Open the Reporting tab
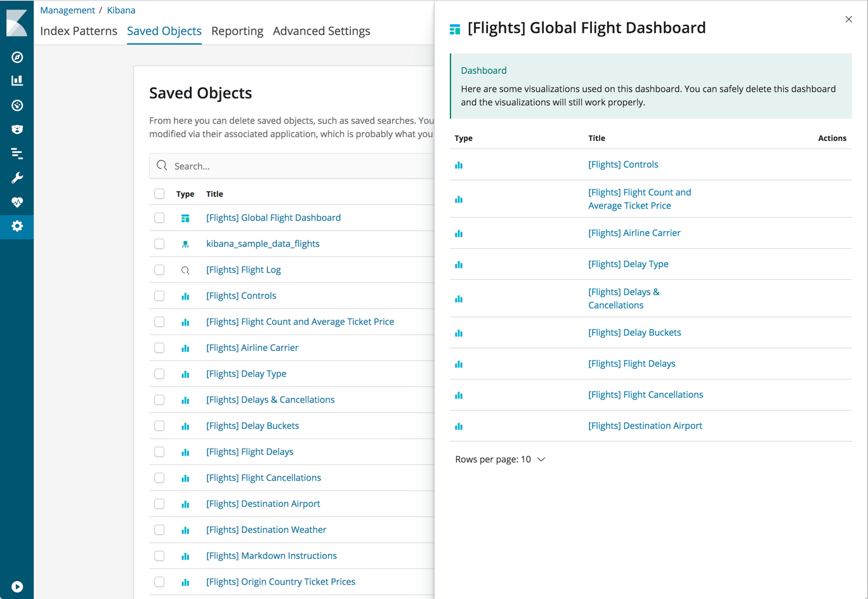Image resolution: width=868 pixels, height=599 pixels. click(x=237, y=31)
